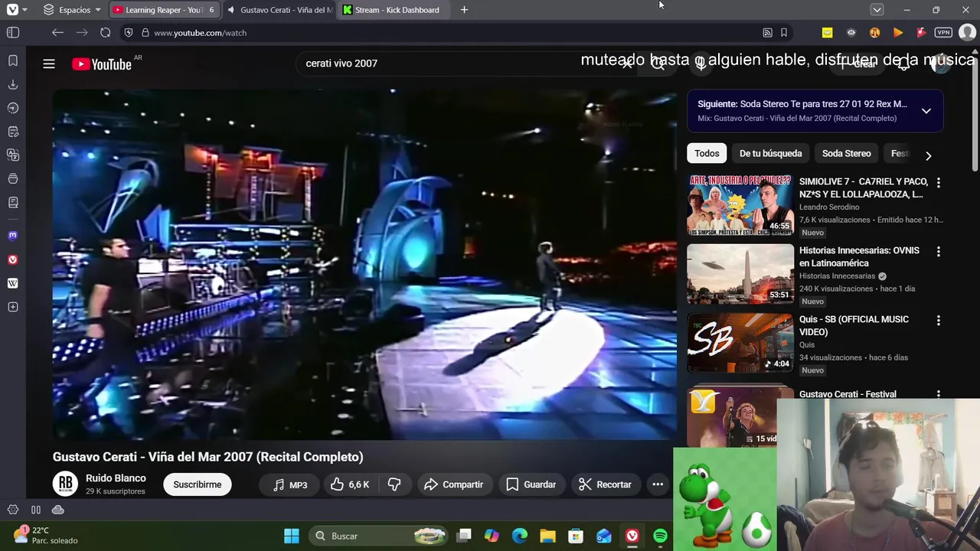Viewport: 980px width, 551px height.
Task: Open Spotify from the taskbar
Action: [x=660, y=536]
